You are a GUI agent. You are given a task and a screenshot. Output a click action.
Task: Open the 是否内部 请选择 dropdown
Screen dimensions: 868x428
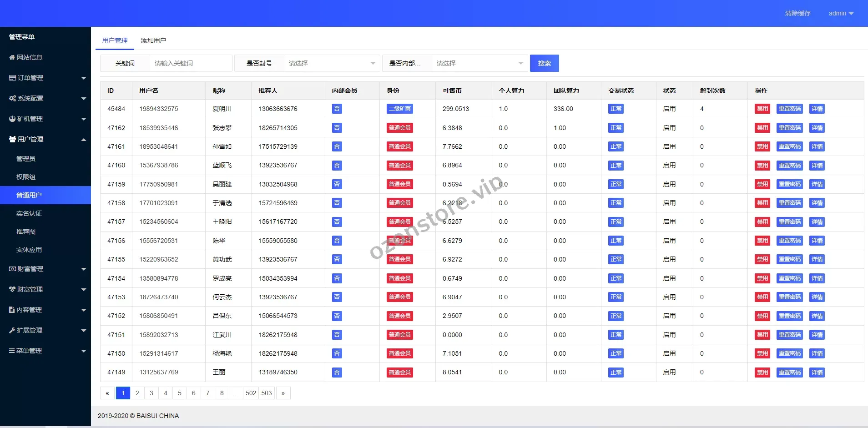479,63
